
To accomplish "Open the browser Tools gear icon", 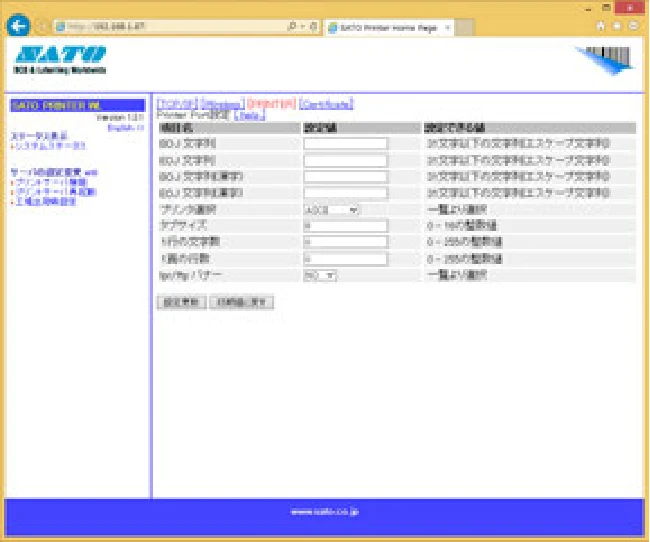I will (633, 26).
